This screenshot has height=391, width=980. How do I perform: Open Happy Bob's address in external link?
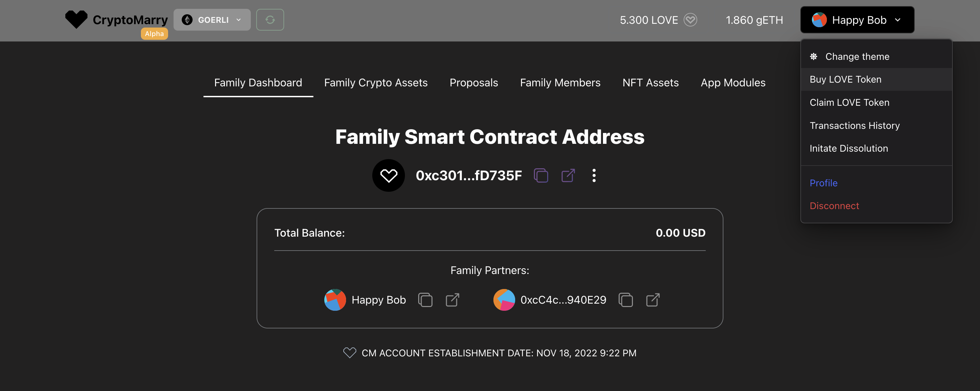[452, 300]
